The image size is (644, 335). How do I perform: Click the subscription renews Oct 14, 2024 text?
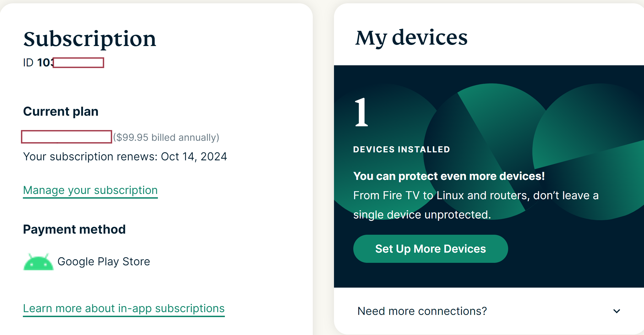point(125,156)
